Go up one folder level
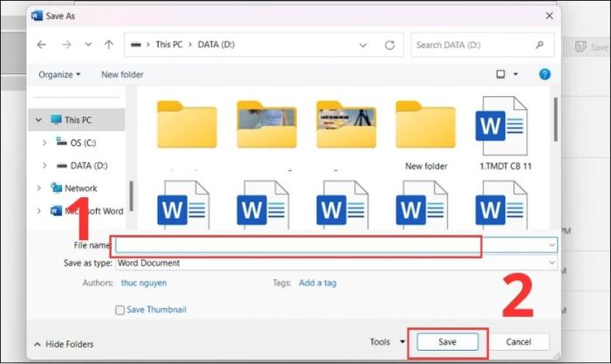611x364 pixels. pos(109,45)
